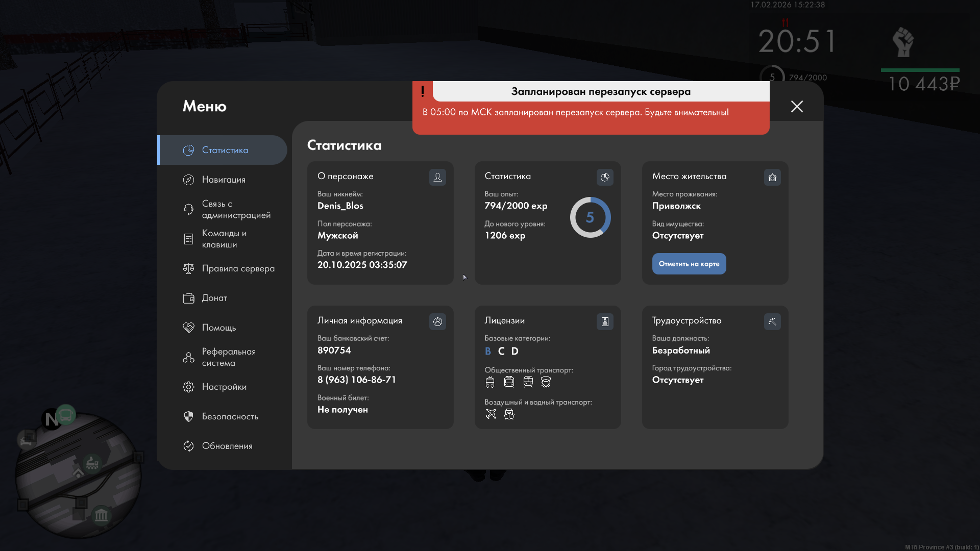This screenshot has width=980, height=551.
Task: Click the user icon in О персонаже card
Action: (437, 177)
